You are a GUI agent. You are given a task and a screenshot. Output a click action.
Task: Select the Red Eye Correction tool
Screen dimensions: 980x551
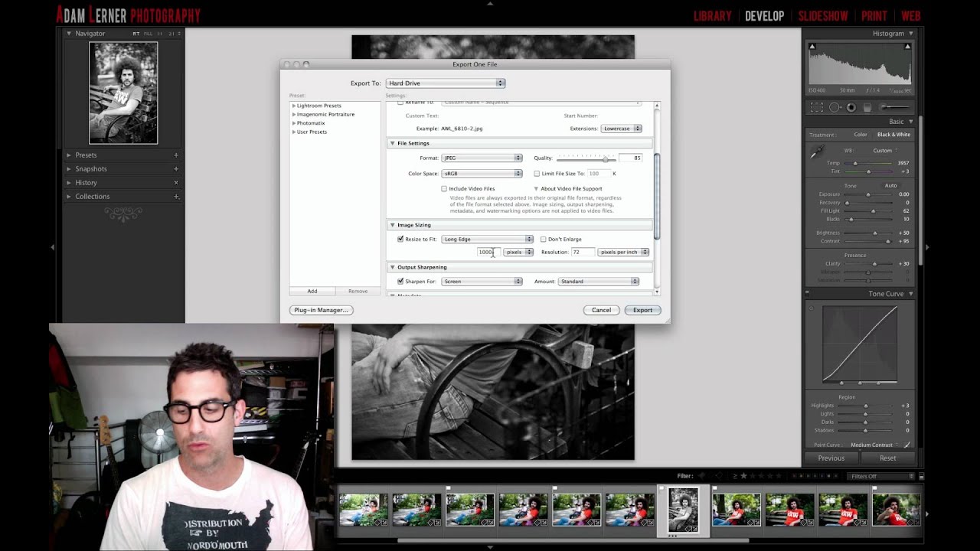[x=851, y=108]
